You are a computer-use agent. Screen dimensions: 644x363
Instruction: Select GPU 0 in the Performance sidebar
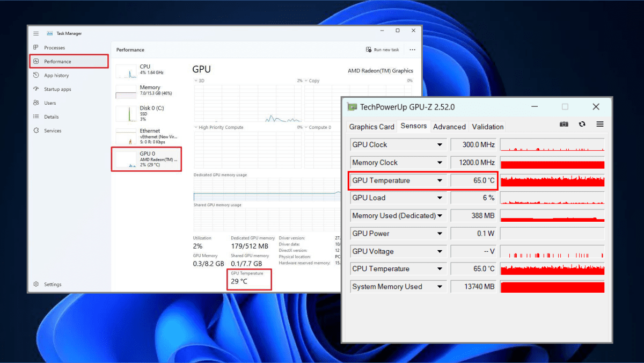147,159
